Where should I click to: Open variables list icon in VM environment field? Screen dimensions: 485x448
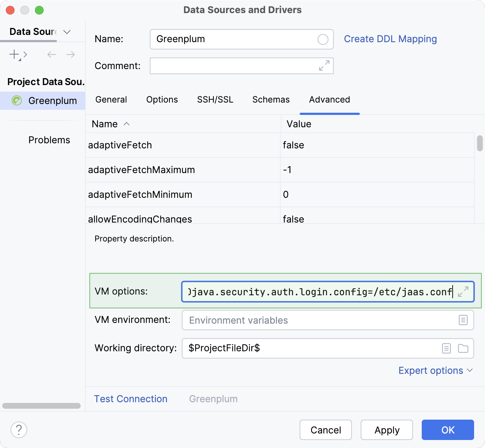pos(463,320)
